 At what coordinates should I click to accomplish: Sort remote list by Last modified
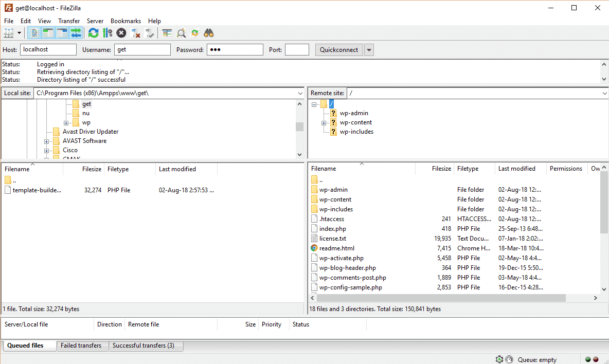coord(520,169)
